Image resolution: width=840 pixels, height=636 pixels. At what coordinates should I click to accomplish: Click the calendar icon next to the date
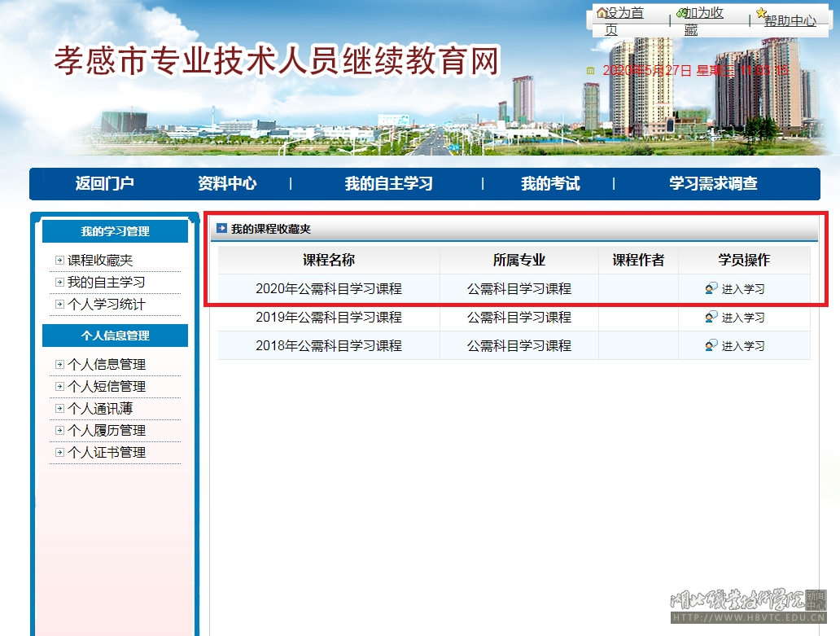tap(591, 71)
